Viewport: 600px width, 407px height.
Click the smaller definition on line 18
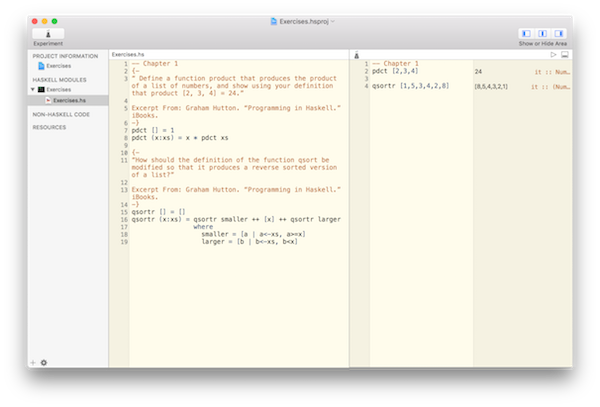click(253, 234)
